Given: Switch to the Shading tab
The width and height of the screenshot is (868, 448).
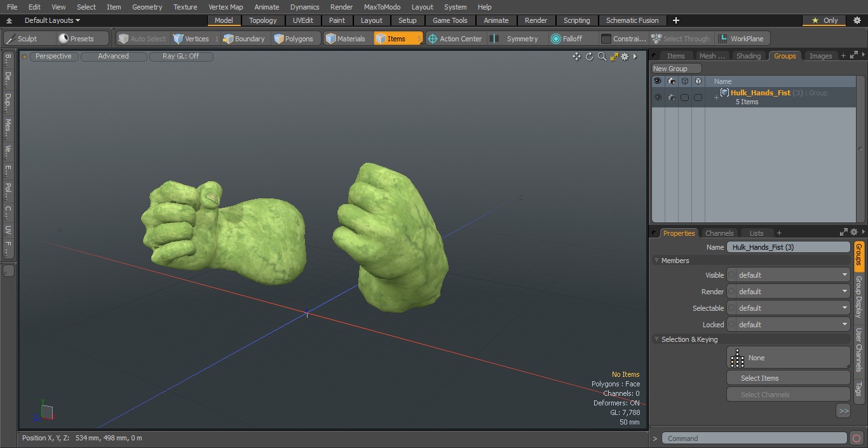Looking at the screenshot, I should 748,56.
